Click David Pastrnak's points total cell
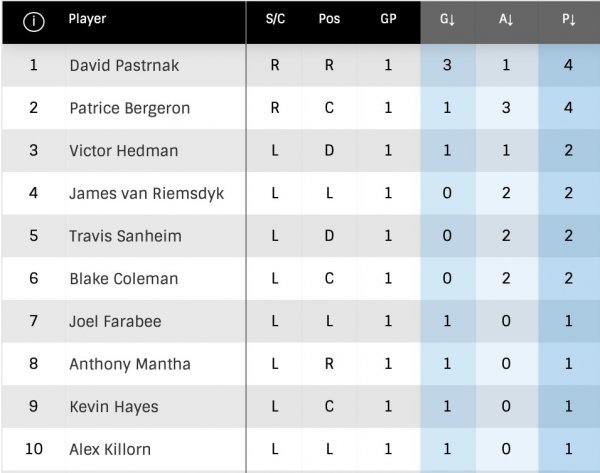The image size is (600, 473). [x=568, y=66]
